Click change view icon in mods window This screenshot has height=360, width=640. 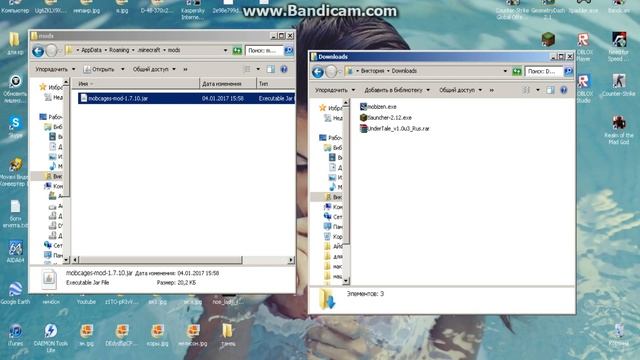tap(247, 69)
